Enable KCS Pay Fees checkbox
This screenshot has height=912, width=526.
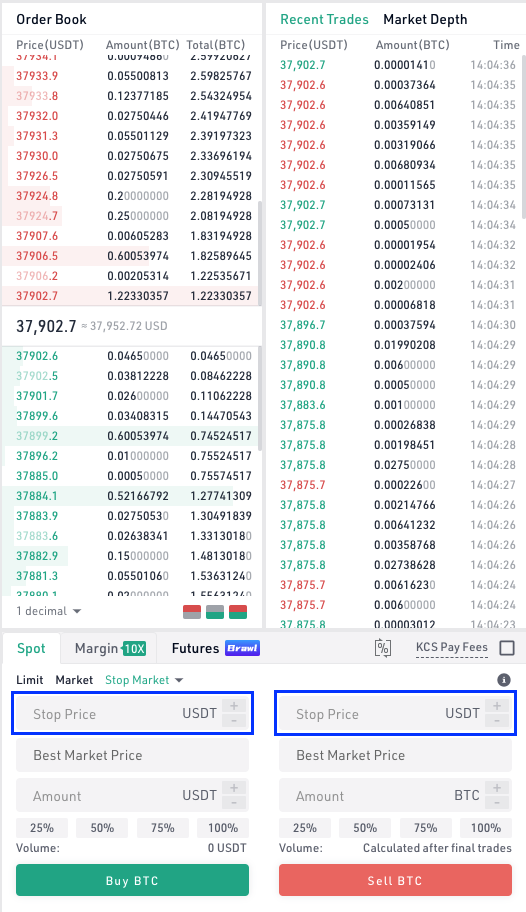point(507,647)
